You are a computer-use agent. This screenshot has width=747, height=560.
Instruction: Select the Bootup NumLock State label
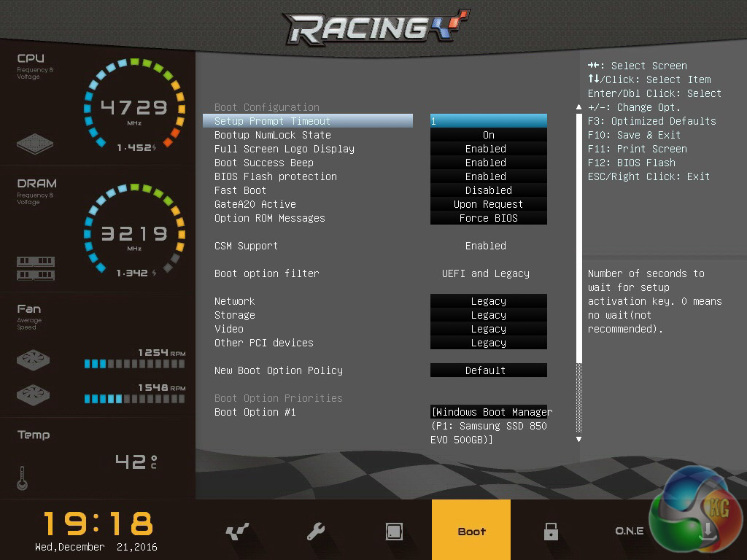pyautogui.click(x=273, y=135)
